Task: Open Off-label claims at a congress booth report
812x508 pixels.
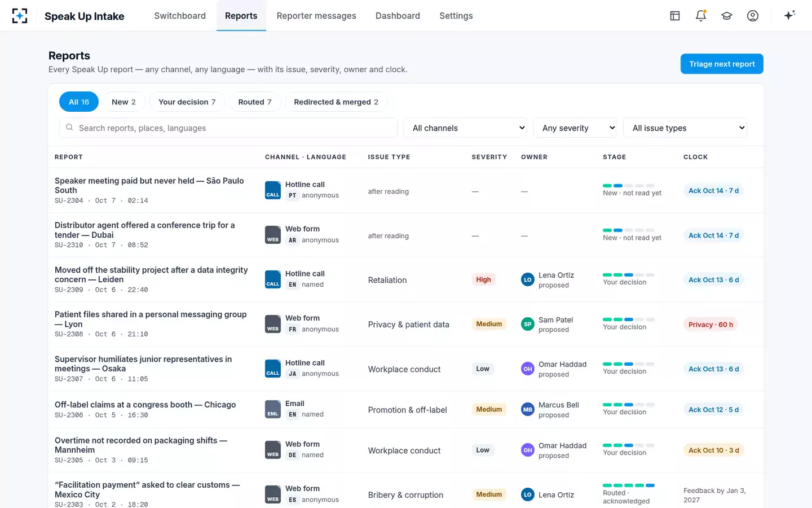Action: click(145, 405)
